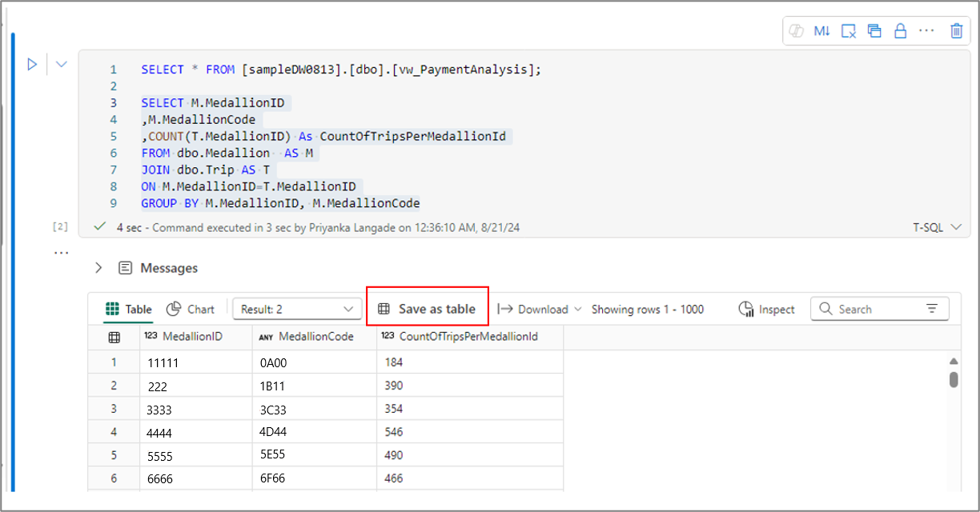Click the scroll-up arrow on results scrollbar

pos(954,362)
